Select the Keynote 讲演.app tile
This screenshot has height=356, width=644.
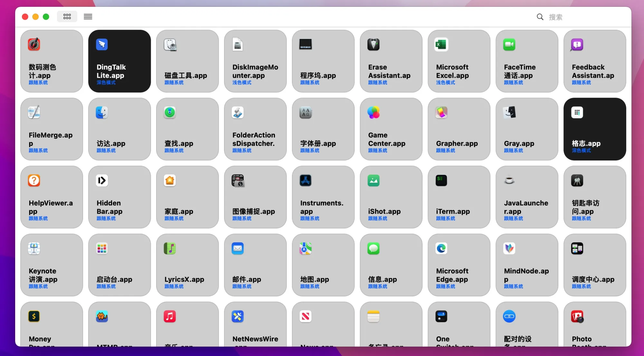pos(52,265)
